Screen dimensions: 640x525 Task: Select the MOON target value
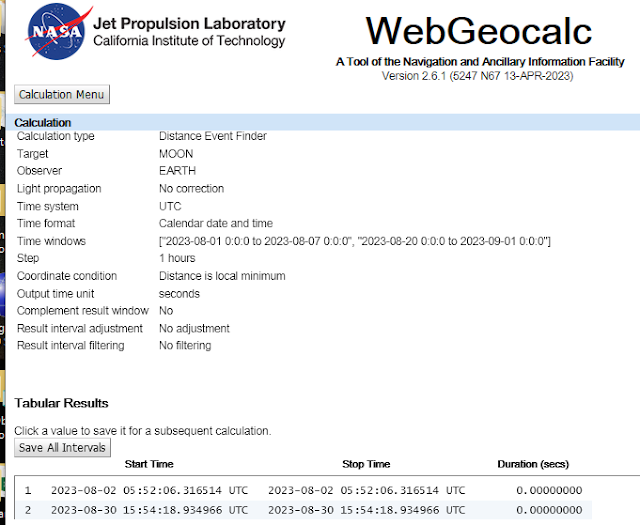(176, 154)
